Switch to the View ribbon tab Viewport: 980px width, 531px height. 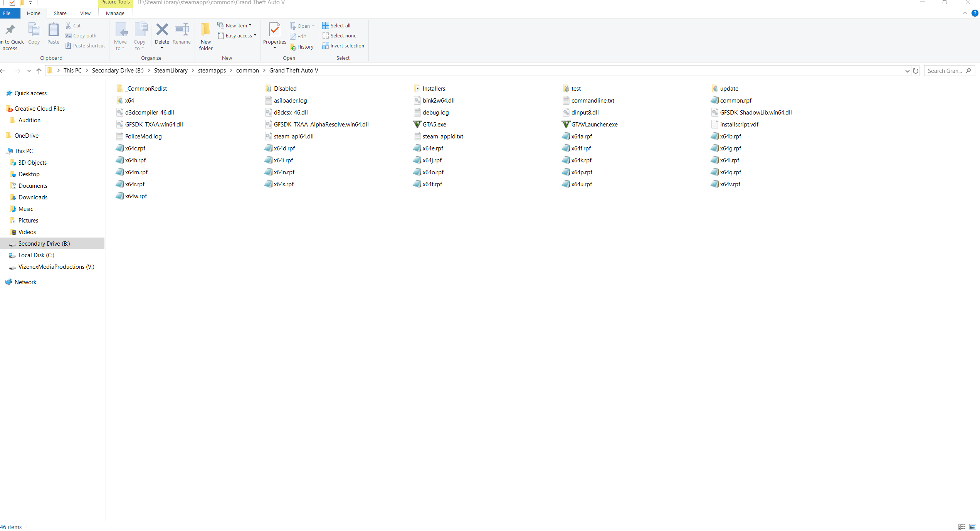click(85, 13)
